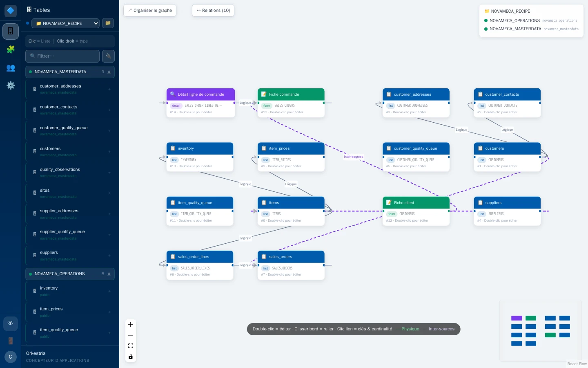
Task: Click the Inter-sources edge label on the graph
Action: [x=354, y=157]
